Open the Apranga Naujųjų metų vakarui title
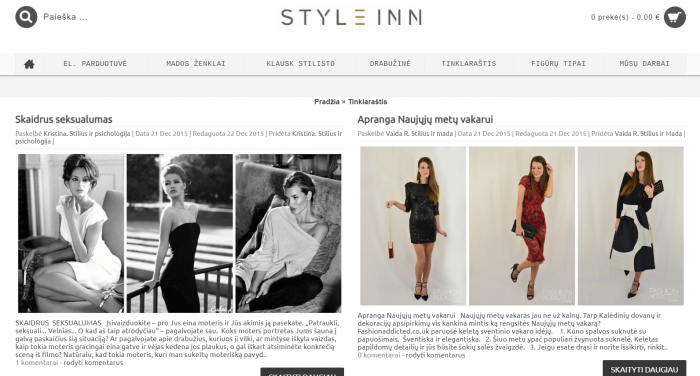Screen dimensions: 700x376 [425, 119]
